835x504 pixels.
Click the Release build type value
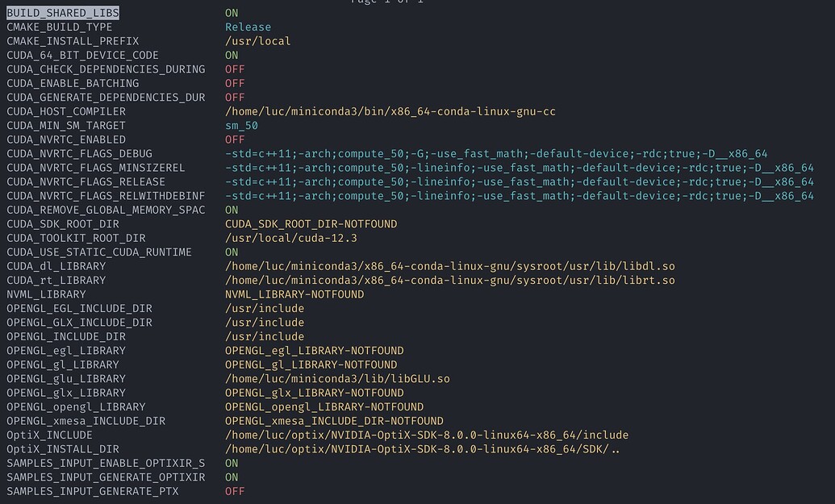point(248,27)
